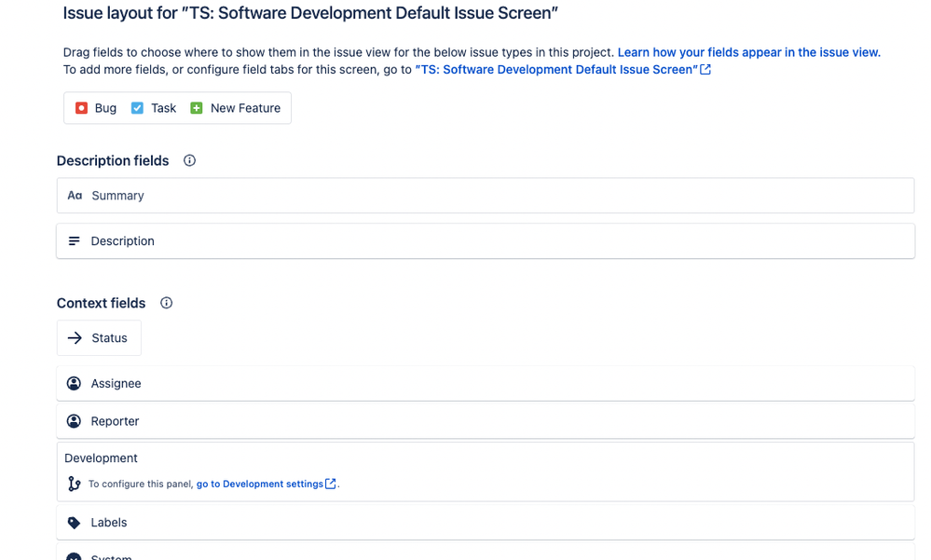Click the Description field lines icon

click(x=75, y=241)
